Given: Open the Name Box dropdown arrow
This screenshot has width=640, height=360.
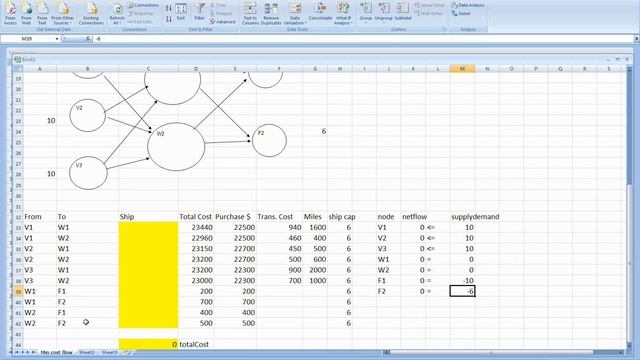Looking at the screenshot, I should [57, 39].
